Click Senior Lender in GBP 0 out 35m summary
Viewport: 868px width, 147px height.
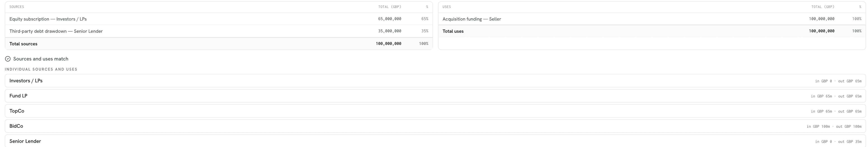[x=838, y=142]
